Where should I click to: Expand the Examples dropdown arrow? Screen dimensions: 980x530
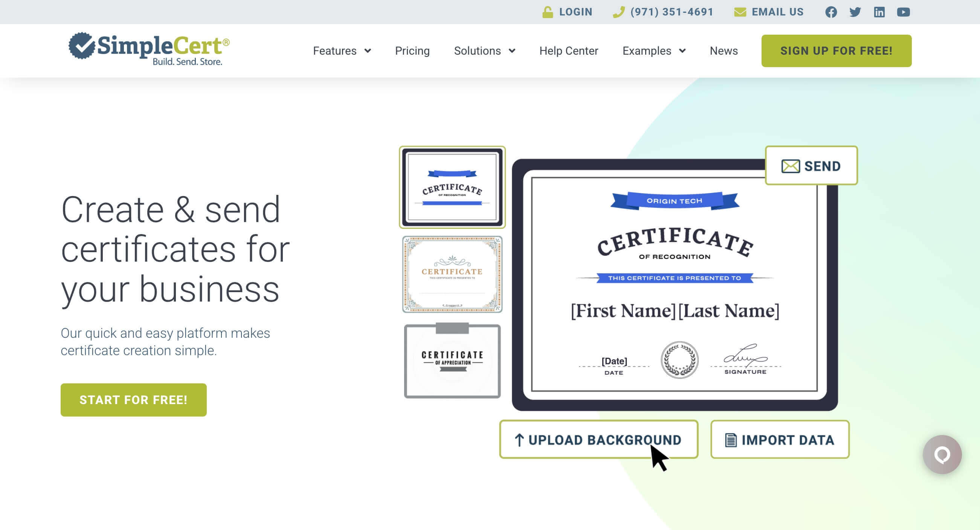coord(682,51)
